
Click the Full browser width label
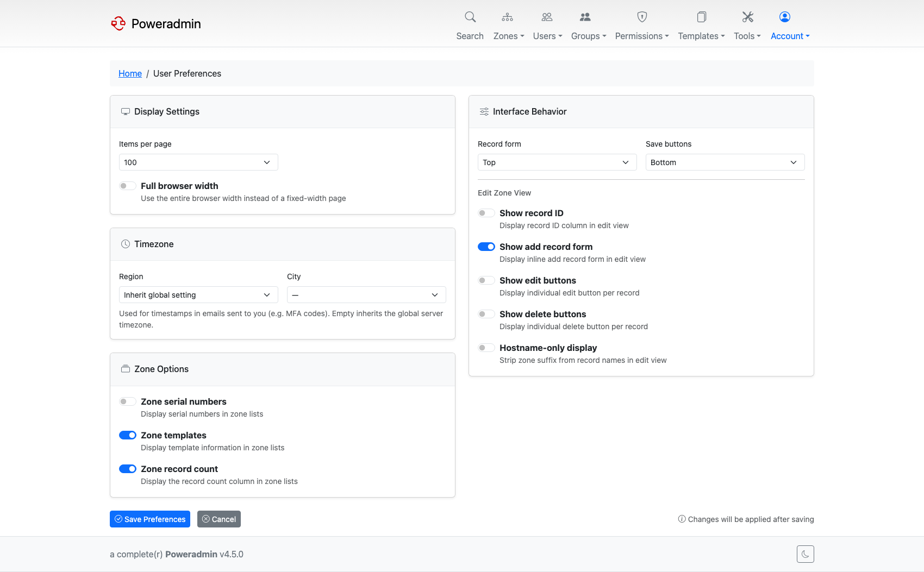point(179,186)
